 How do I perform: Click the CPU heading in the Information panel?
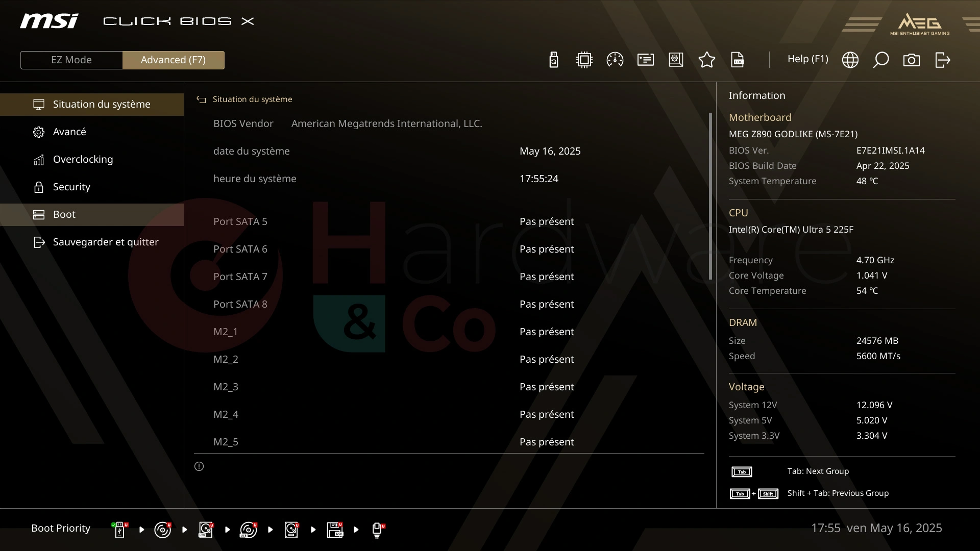point(739,213)
